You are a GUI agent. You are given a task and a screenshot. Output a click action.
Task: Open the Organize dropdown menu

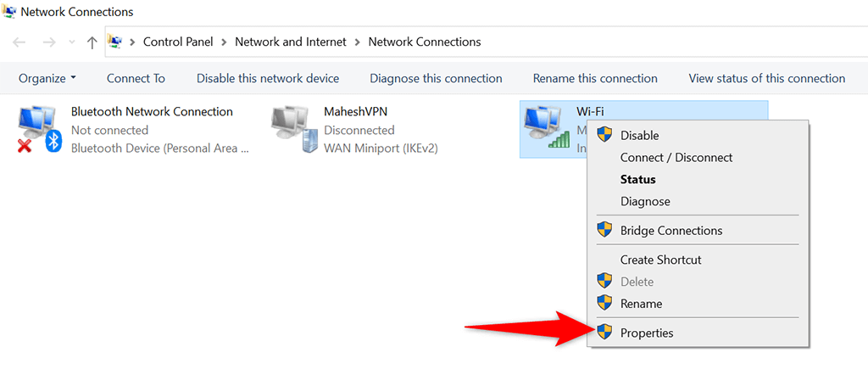coord(47,79)
